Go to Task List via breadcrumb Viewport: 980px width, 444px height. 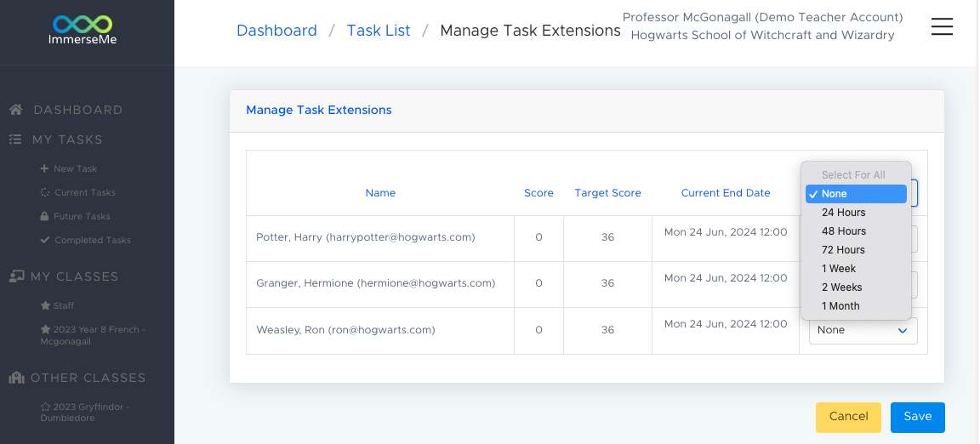pyautogui.click(x=379, y=30)
